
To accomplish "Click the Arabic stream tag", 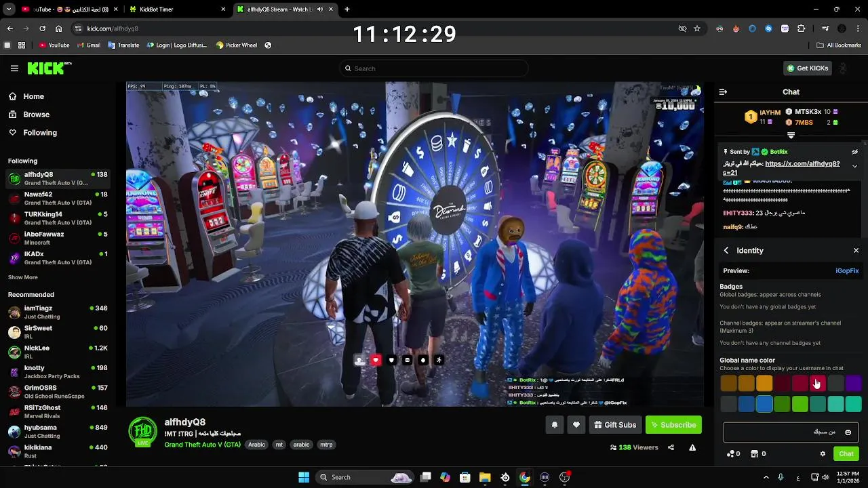I will pos(256,445).
